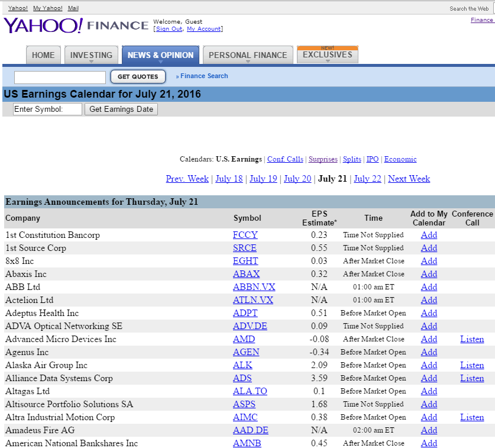Navigate to Next Week earnings

[x=409, y=179]
